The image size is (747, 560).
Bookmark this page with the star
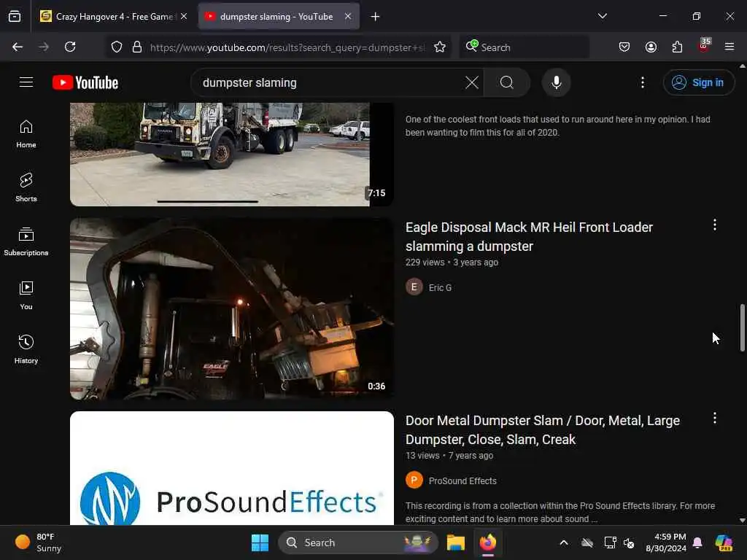click(440, 47)
